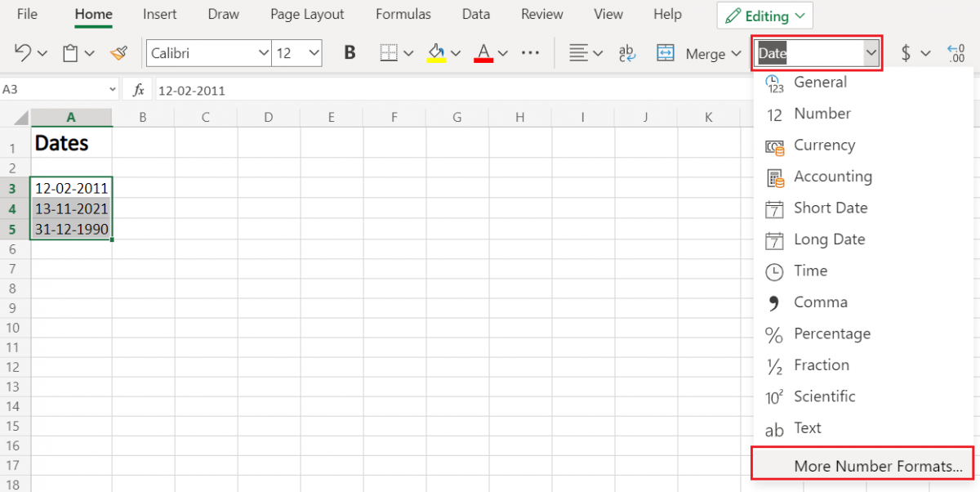Viewport: 980px width, 492px height.
Task: Apply borders using the Borders icon
Action: [x=388, y=52]
